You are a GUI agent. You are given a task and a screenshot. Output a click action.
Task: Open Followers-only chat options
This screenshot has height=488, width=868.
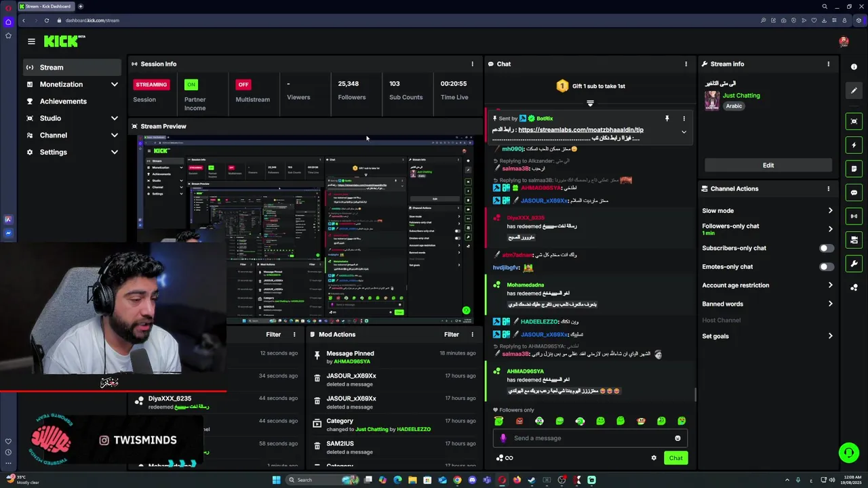(768, 229)
